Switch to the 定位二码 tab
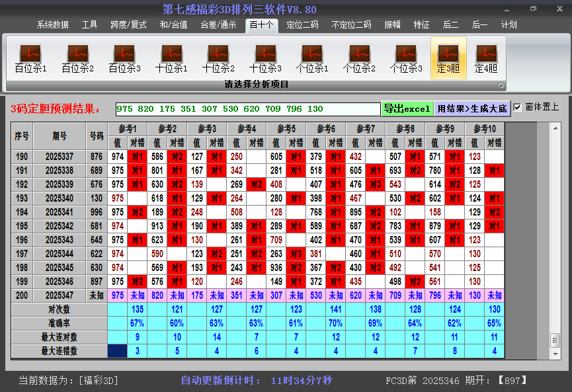The width and height of the screenshot is (572, 392). pyautogui.click(x=302, y=24)
